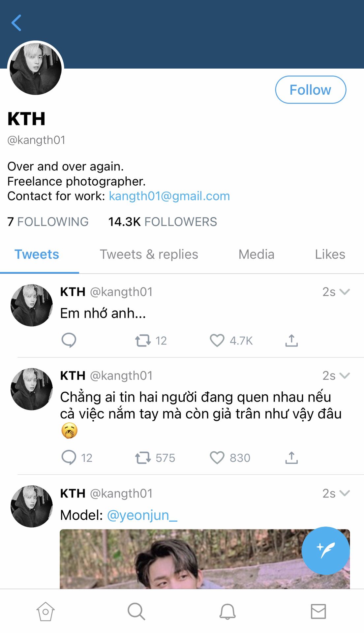Like the tweet with 830 likes
The height and width of the screenshot is (633, 364).
(217, 458)
